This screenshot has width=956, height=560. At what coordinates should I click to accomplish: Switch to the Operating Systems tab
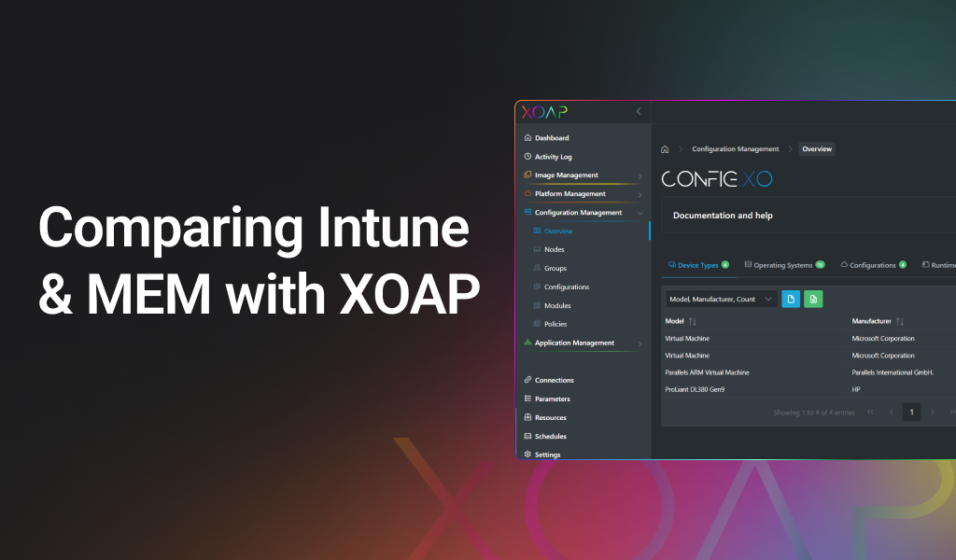click(x=784, y=265)
